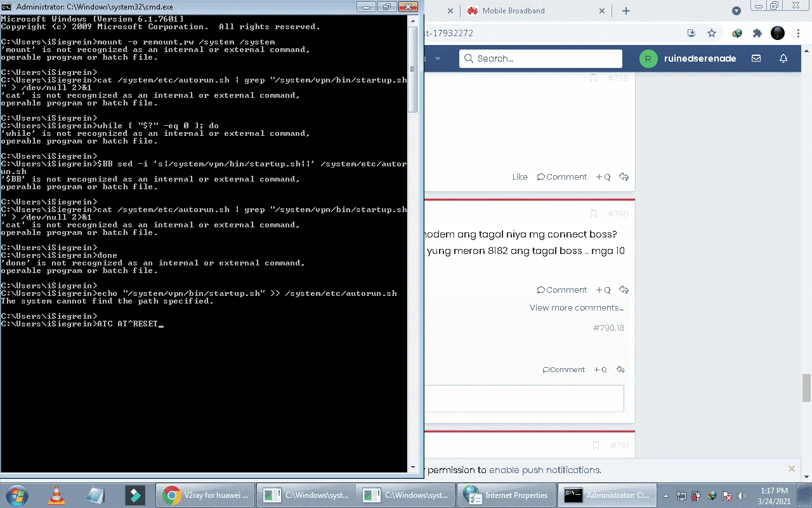Reply to post #790 arrow icon
Screen dimensions: 812x508
[x=624, y=290]
